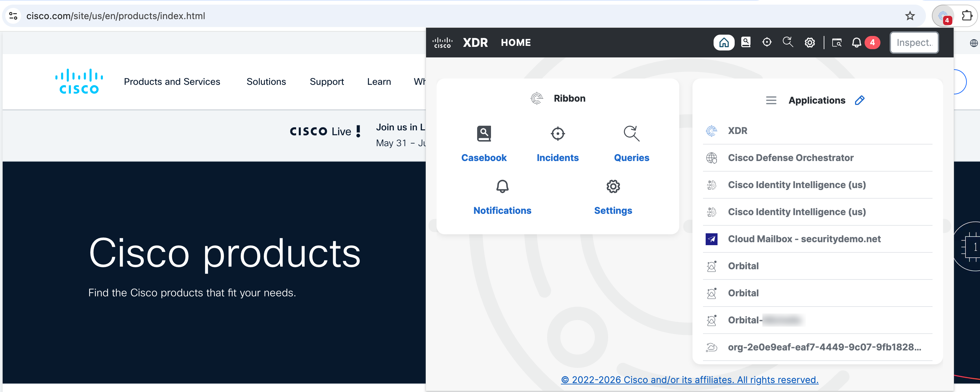The image size is (980, 392).
Task: Click into the Inspect input field
Action: click(914, 43)
